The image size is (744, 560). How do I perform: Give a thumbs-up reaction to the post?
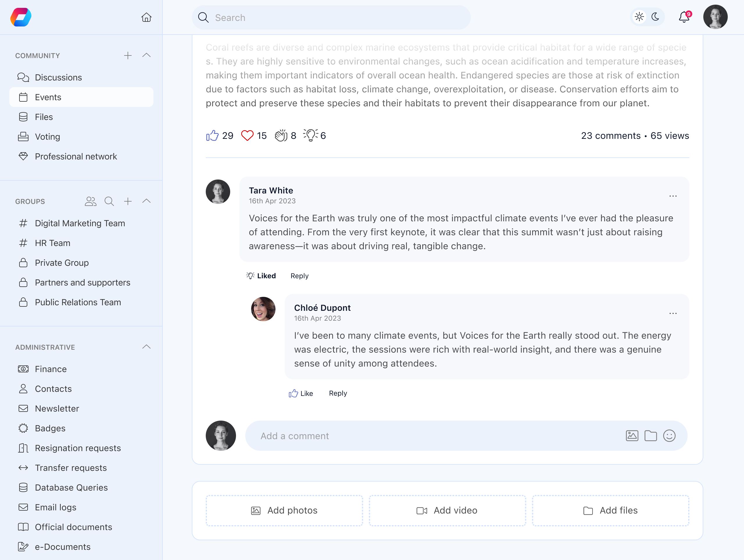(213, 135)
